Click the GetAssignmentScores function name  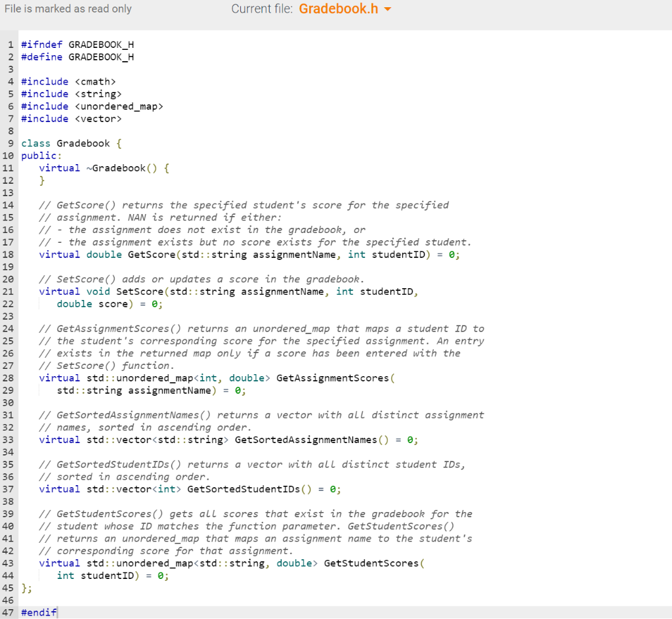point(335,377)
